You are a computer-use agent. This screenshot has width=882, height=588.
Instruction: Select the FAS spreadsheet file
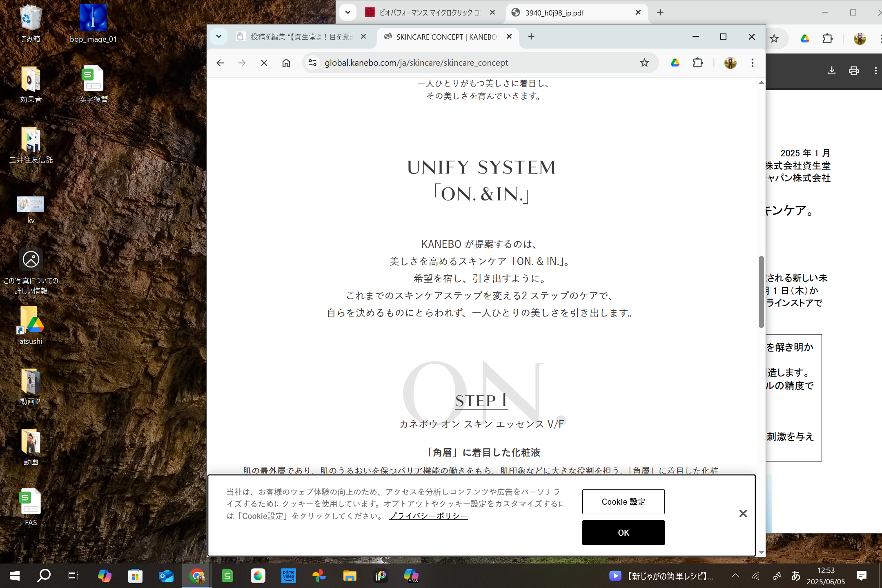(31, 507)
